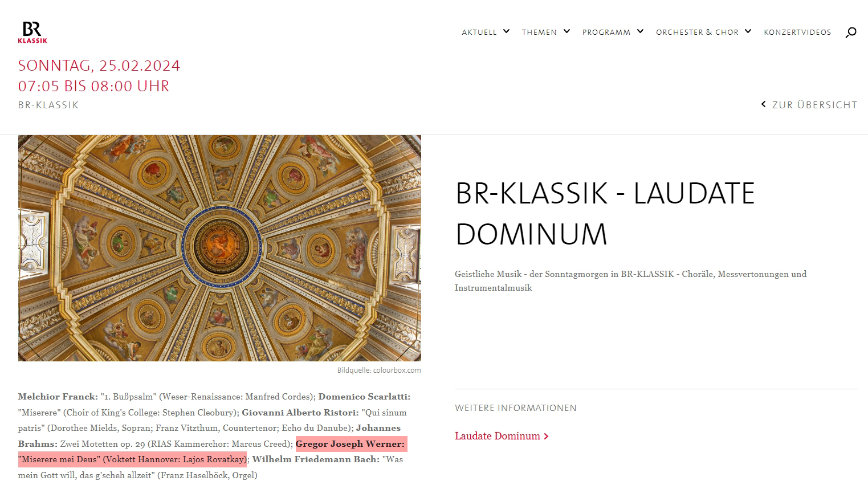The height and width of the screenshot is (501, 868).
Task: Expand the chevron next to PROGRAMM
Action: pyautogui.click(x=640, y=31)
